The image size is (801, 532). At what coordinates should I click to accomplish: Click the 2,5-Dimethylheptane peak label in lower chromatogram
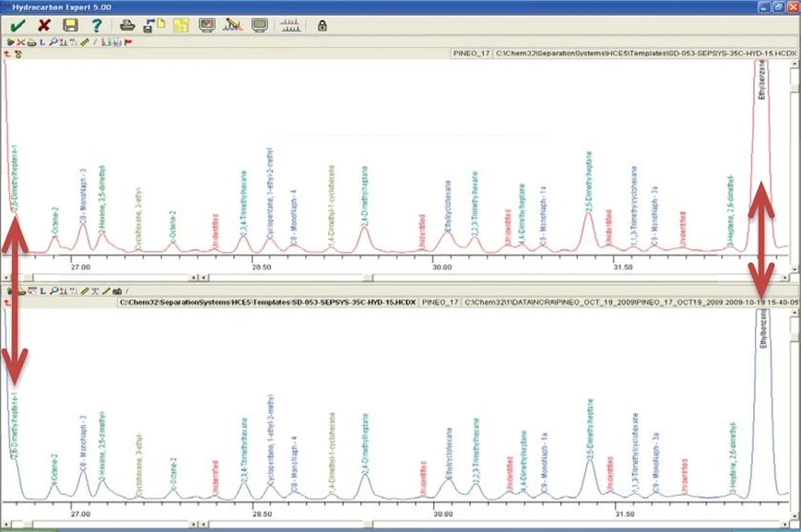click(588, 428)
